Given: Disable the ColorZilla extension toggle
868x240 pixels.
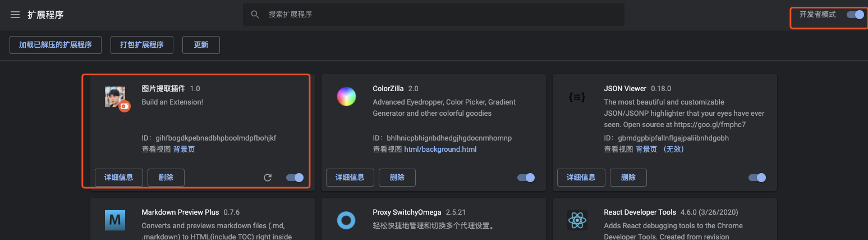Looking at the screenshot, I should pyautogui.click(x=526, y=178).
